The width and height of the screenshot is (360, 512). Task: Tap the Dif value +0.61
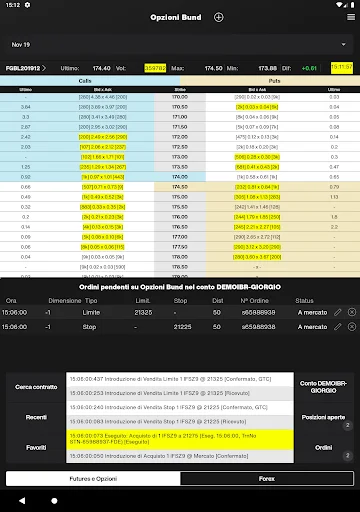tap(309, 68)
